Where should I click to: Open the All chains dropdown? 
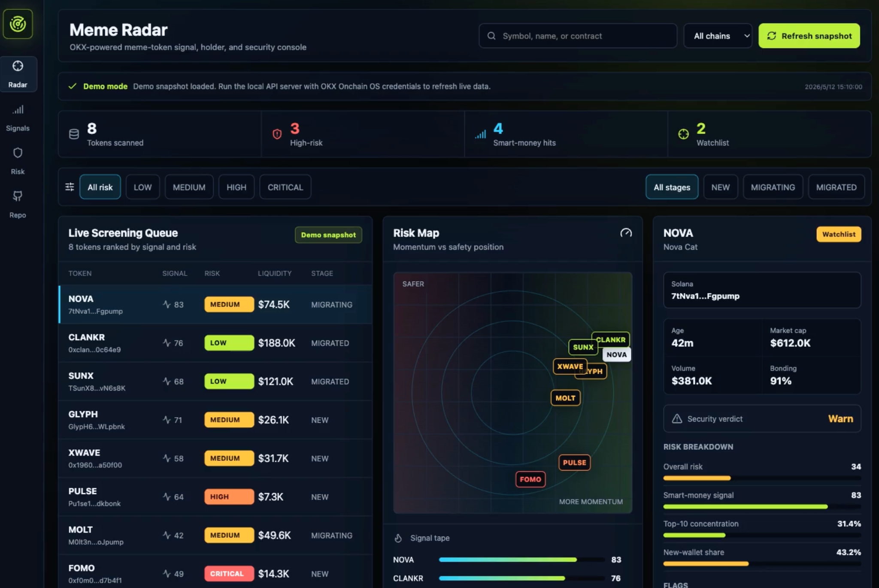point(718,36)
